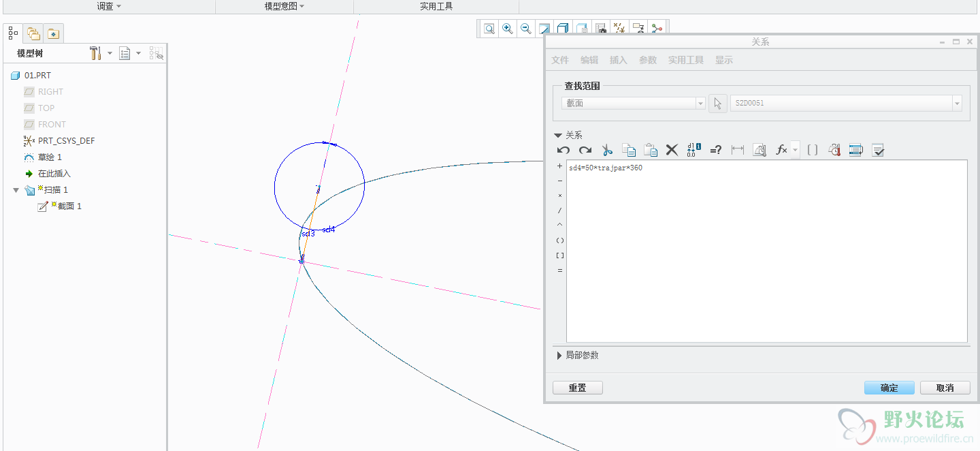
Task: Click the sort relations icon
Action: pyautogui.click(x=856, y=150)
